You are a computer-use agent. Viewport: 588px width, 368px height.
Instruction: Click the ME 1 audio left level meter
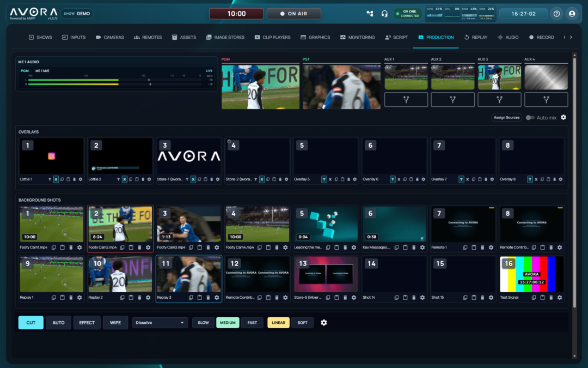point(114,80)
